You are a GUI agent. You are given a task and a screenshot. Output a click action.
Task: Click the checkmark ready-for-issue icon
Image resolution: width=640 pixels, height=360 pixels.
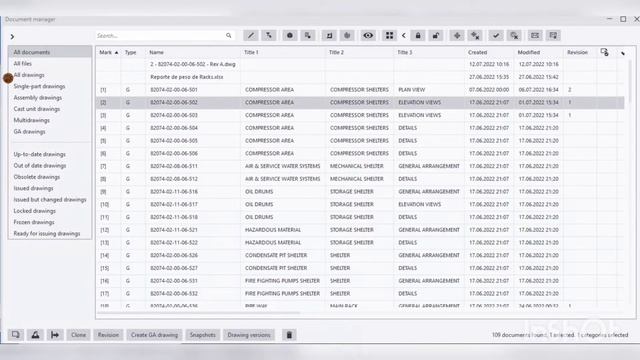point(496,36)
